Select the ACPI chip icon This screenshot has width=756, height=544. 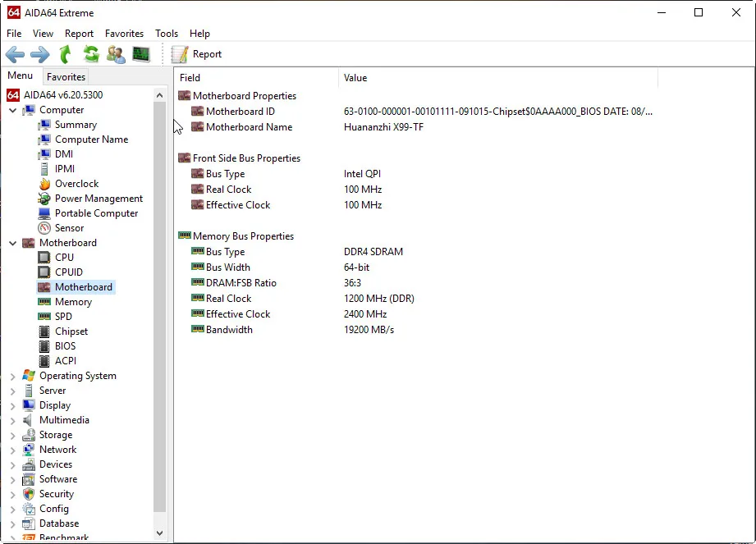pos(44,361)
